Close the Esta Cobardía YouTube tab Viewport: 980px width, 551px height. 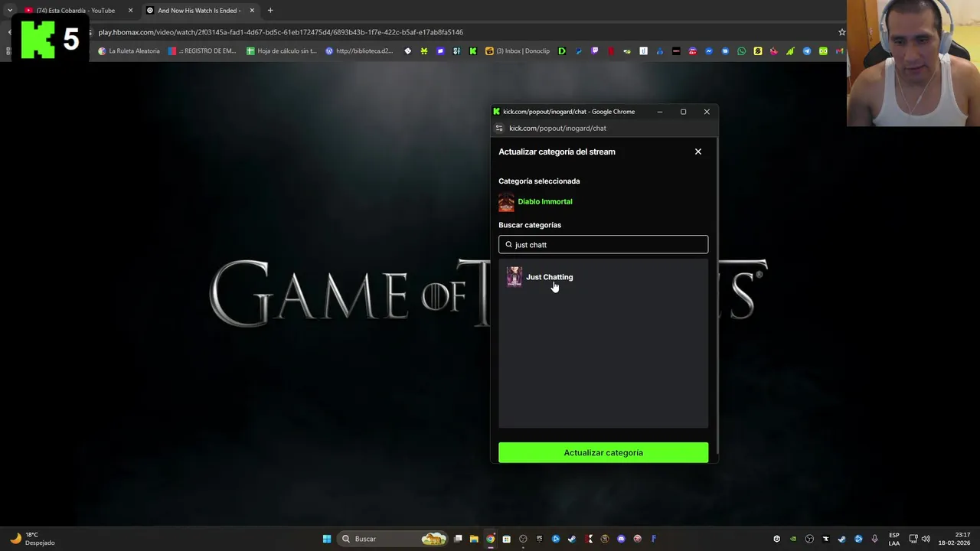(130, 11)
